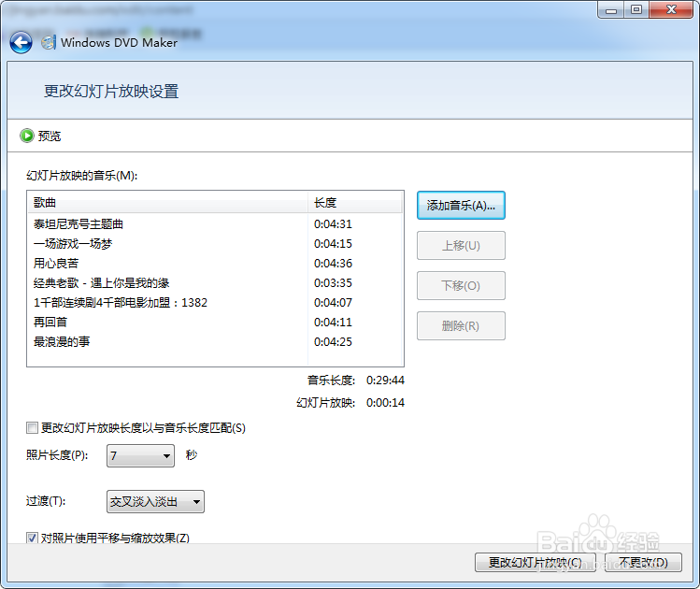700x589 pixels.
Task: Select song 一场游戏一场梦
Action: coord(73,244)
